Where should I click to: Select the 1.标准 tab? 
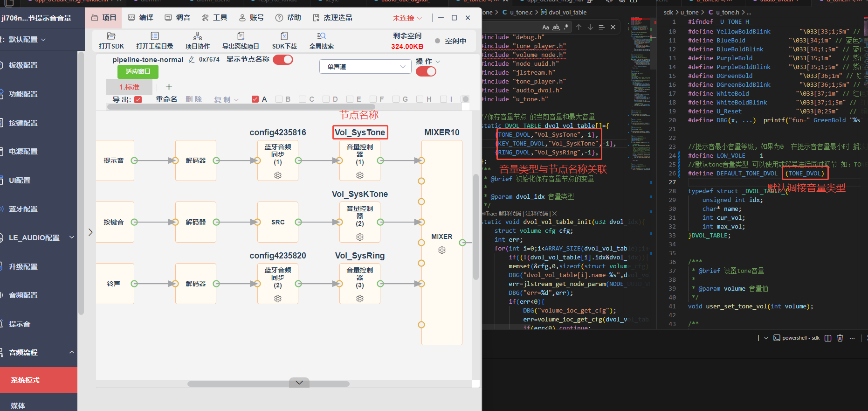pyautogui.click(x=129, y=87)
